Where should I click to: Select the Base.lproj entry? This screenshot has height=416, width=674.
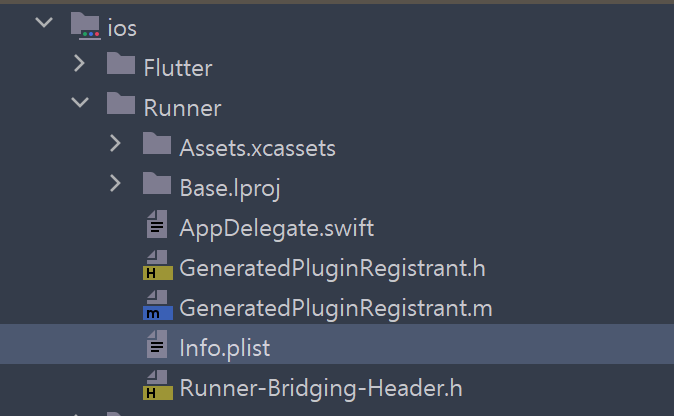(230, 189)
